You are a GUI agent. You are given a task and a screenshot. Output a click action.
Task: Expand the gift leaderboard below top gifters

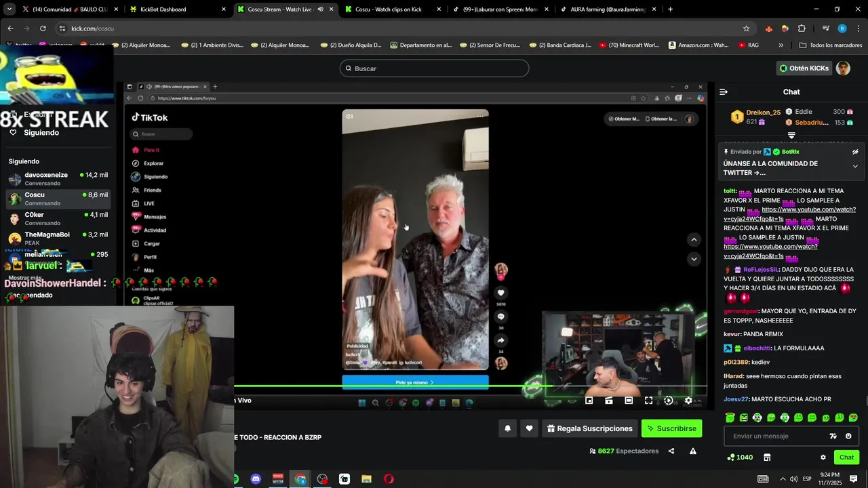tap(791, 136)
